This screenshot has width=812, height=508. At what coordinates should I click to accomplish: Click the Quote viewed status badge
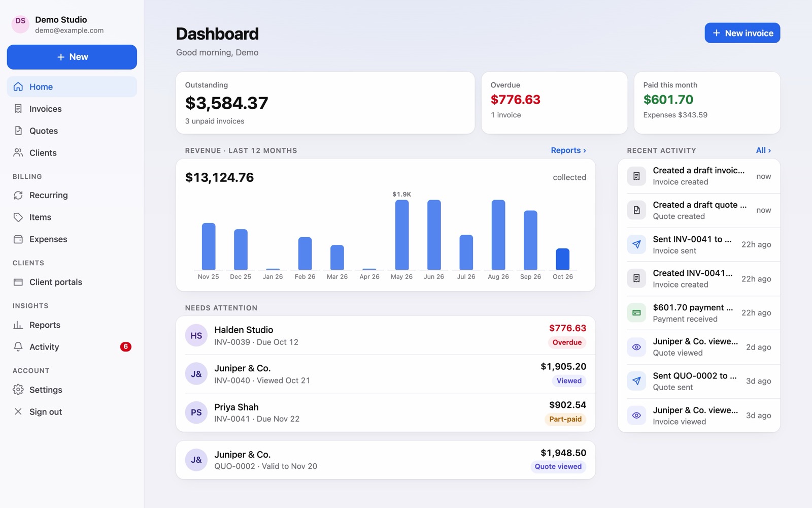(558, 466)
